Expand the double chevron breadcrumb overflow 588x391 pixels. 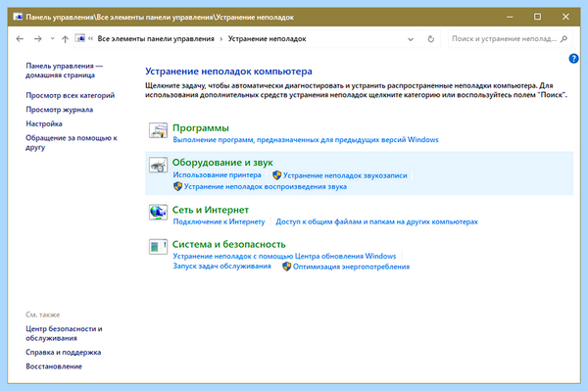point(90,38)
